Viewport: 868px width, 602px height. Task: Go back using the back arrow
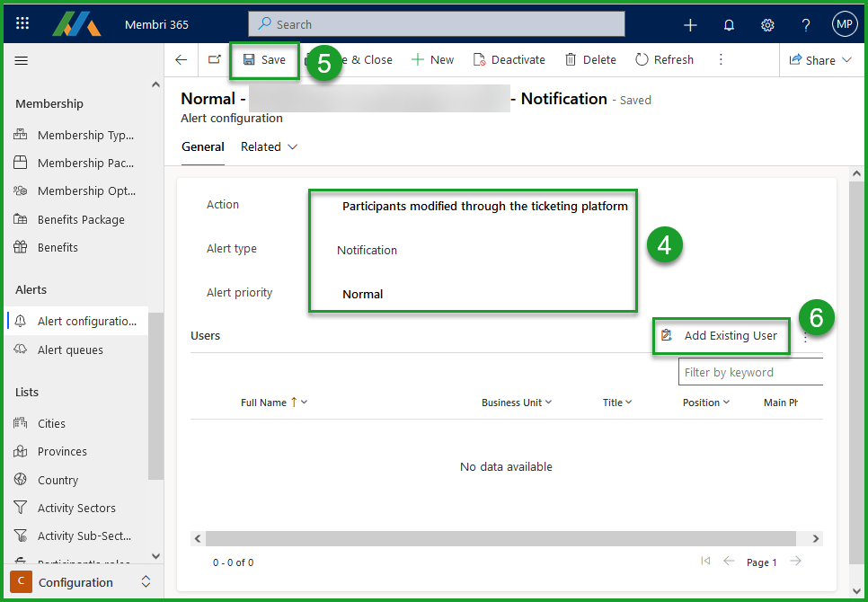tap(182, 60)
